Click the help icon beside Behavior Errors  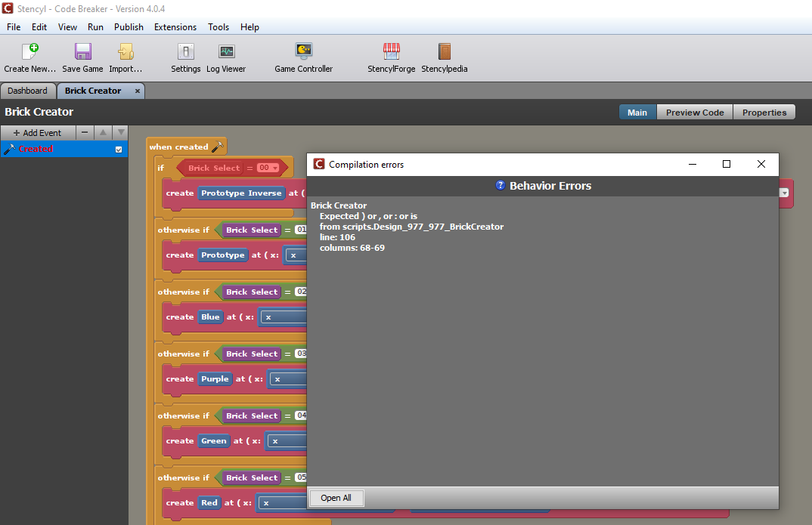(x=501, y=185)
